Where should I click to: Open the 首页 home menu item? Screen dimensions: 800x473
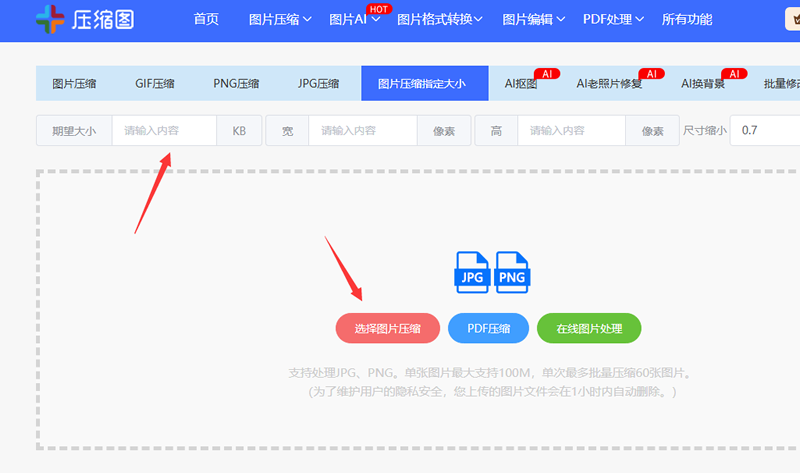[206, 19]
